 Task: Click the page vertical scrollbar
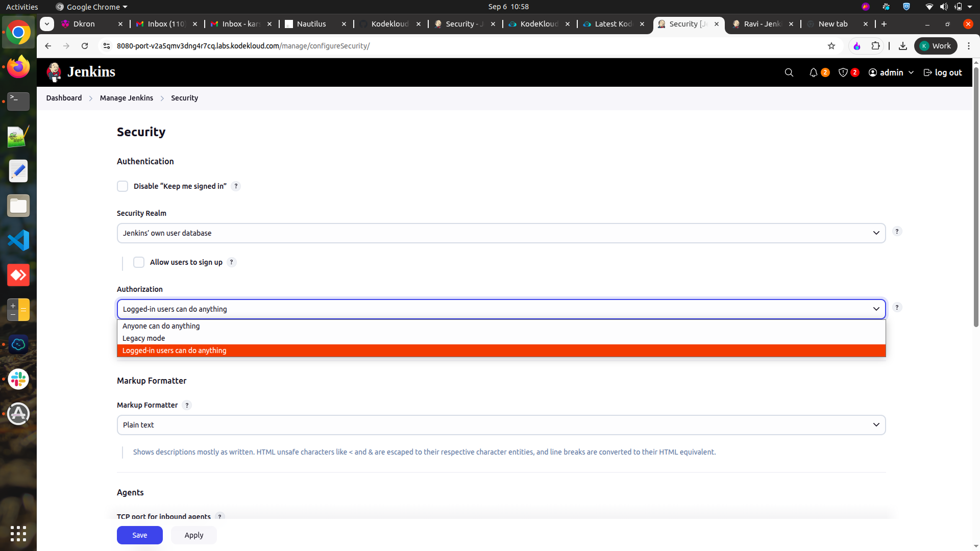(976, 204)
